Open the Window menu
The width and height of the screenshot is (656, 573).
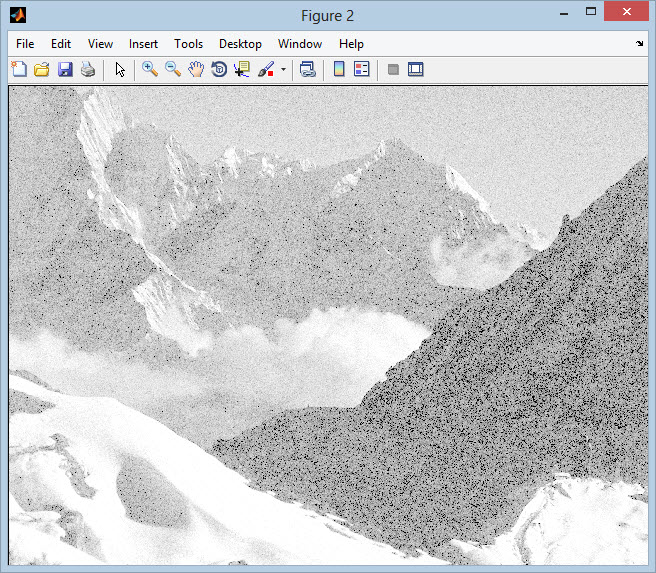[x=300, y=44]
